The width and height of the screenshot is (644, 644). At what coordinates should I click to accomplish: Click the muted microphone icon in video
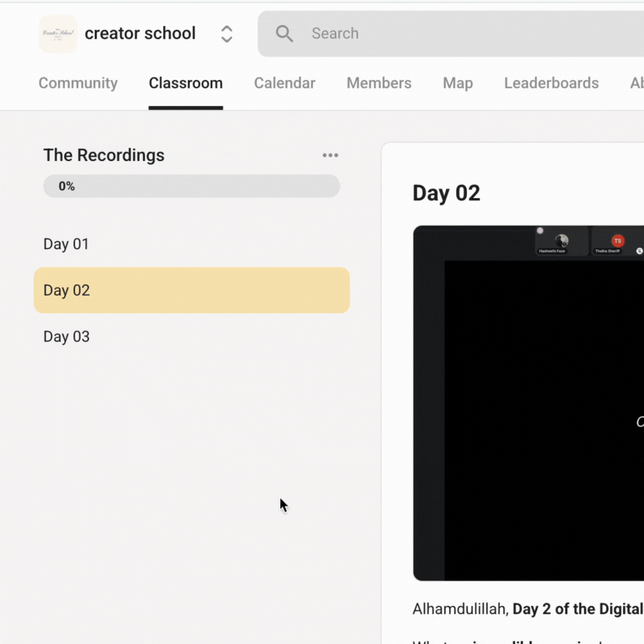point(639,251)
